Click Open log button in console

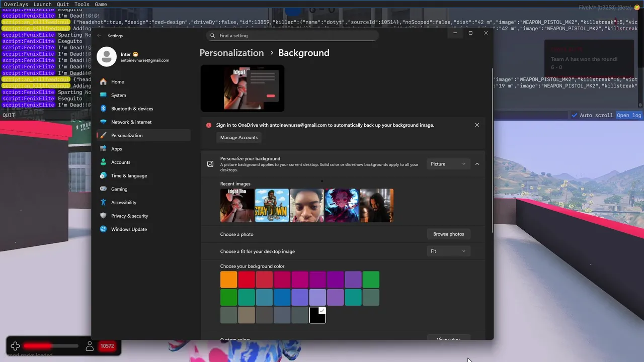pos(629,115)
